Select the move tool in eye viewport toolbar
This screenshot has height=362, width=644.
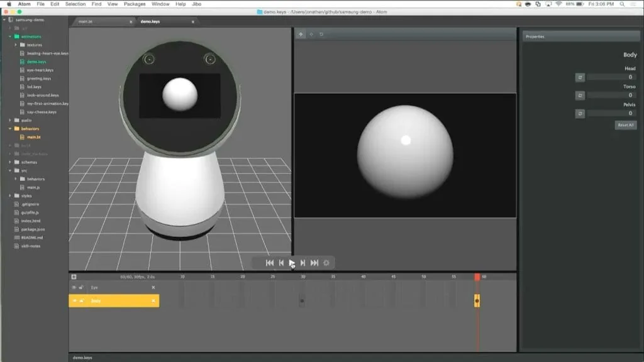(301, 35)
